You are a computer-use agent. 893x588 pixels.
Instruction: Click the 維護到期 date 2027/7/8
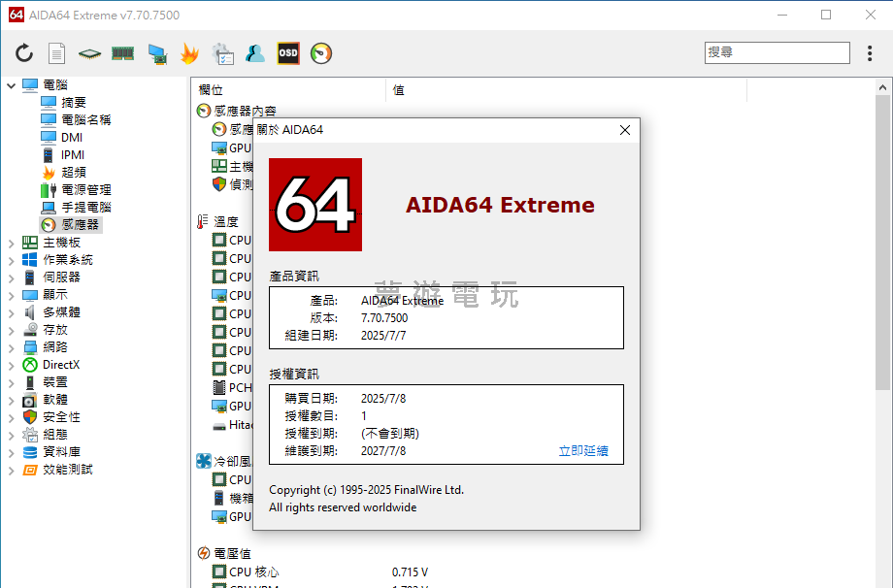(x=383, y=451)
